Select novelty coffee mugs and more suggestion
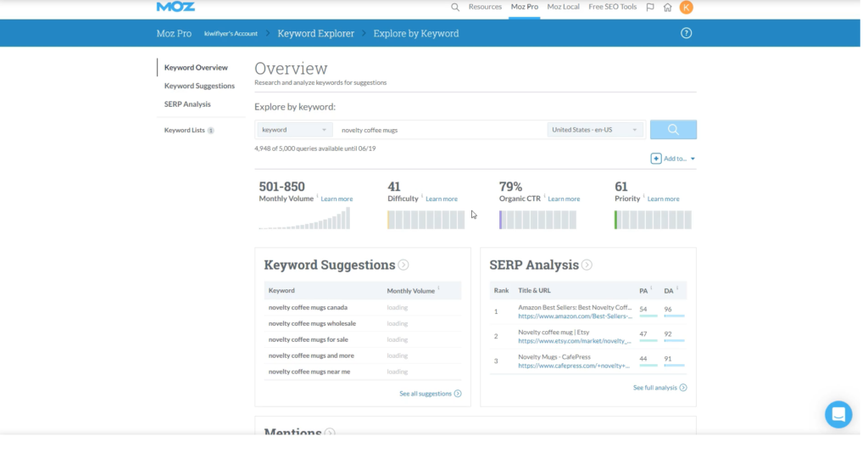Viewport: 868px width, 459px height. point(311,355)
